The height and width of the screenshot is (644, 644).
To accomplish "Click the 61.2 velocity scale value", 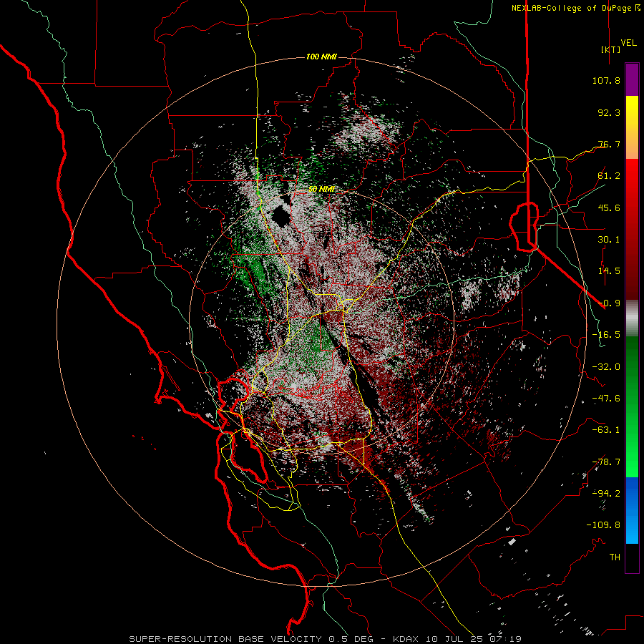I will point(609,176).
